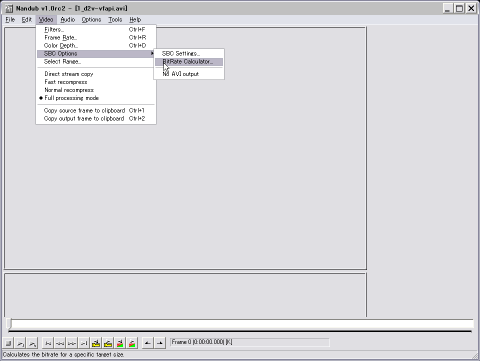Step forward one frame

(72, 343)
